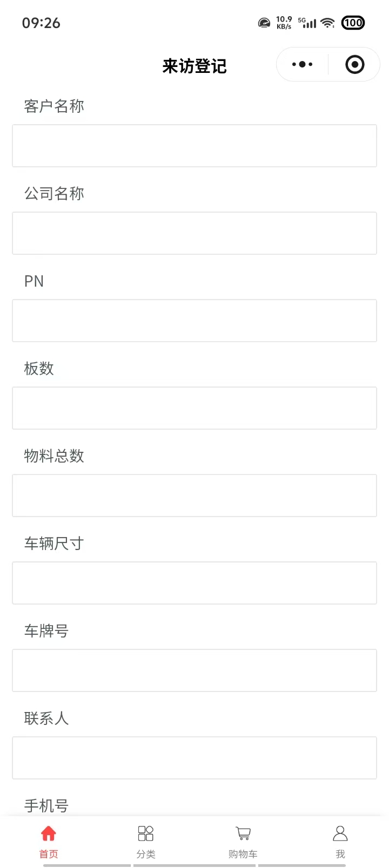Close mini program via circle target icon
The width and height of the screenshot is (389, 868).
click(354, 65)
